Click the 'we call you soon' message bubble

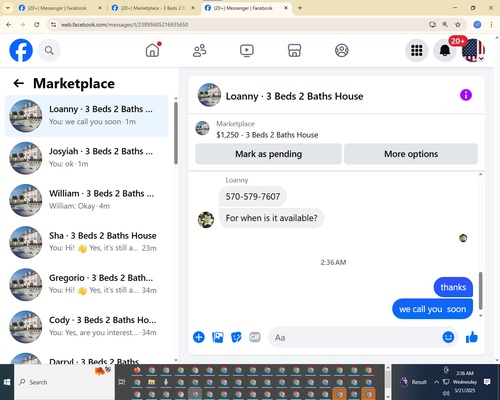pos(432,309)
